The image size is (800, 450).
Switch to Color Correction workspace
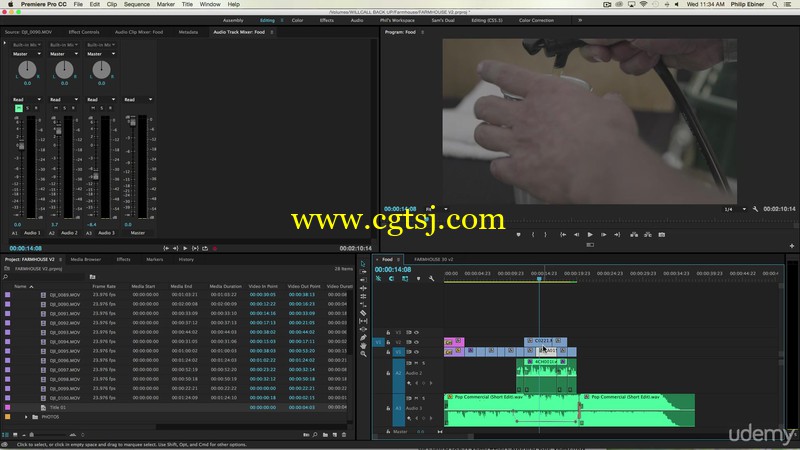coord(536,20)
